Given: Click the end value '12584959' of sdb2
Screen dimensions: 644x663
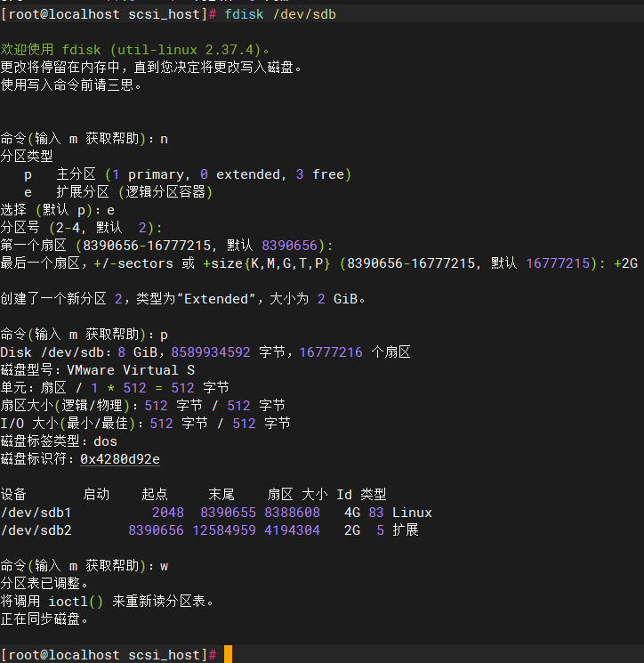Looking at the screenshot, I should coord(224,530).
